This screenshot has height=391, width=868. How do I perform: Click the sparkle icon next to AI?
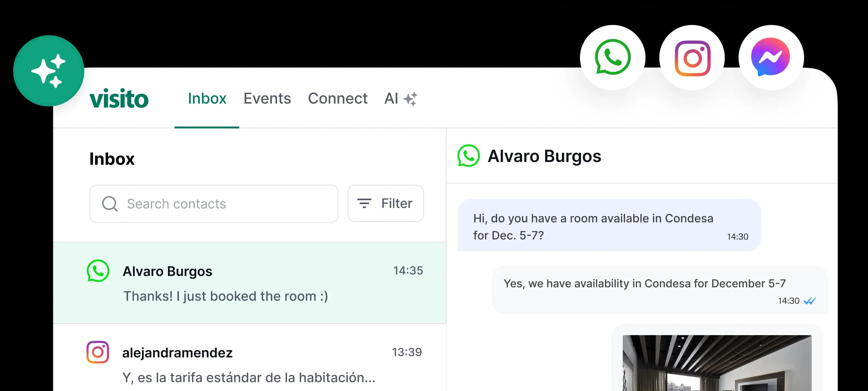(410, 99)
